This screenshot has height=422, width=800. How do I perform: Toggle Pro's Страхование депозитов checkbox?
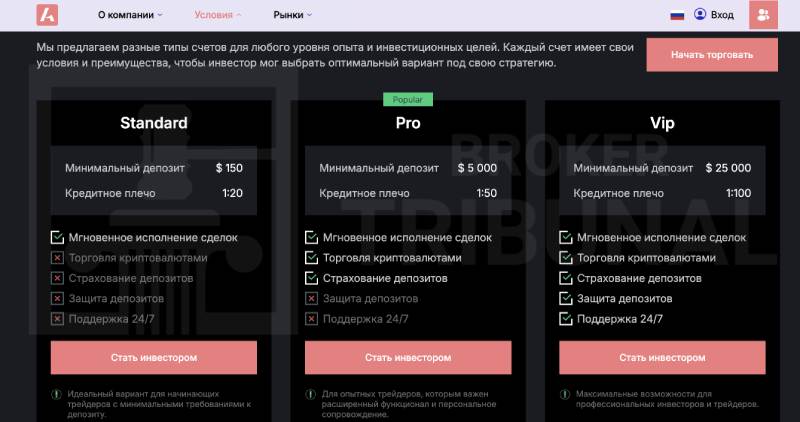coord(311,278)
